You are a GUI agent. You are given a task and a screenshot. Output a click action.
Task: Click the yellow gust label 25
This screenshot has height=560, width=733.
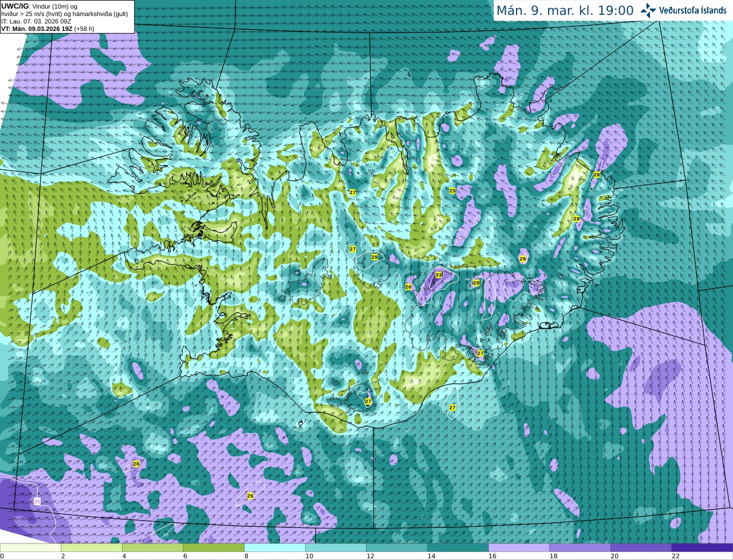coord(452,191)
